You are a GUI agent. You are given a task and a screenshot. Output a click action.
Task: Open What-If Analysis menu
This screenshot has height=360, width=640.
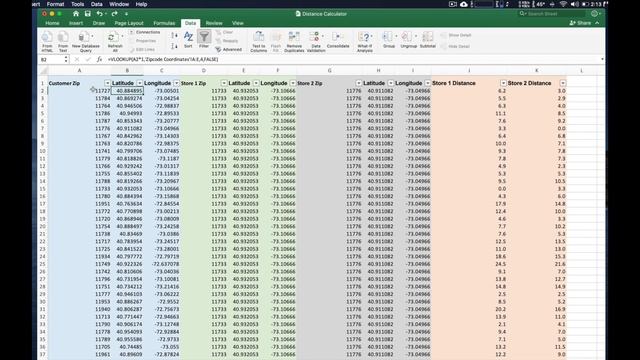364,41
